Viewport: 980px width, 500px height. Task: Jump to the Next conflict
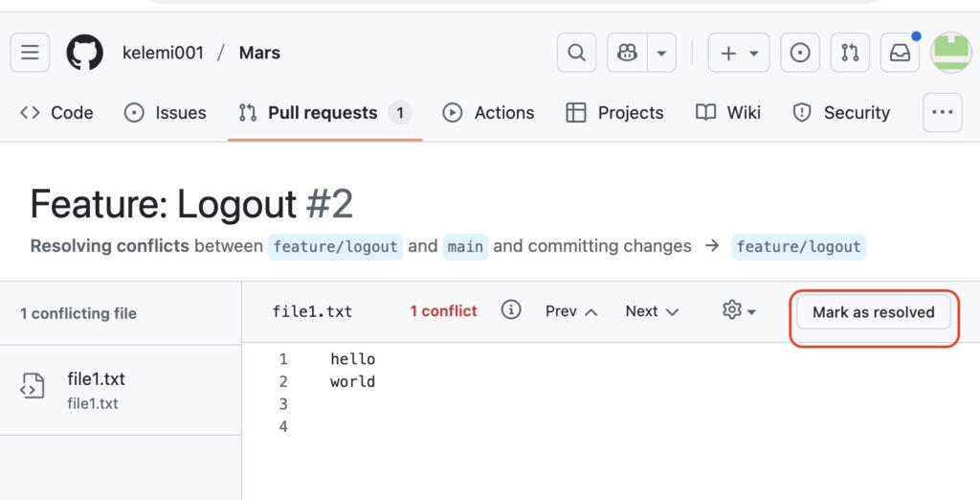(652, 311)
